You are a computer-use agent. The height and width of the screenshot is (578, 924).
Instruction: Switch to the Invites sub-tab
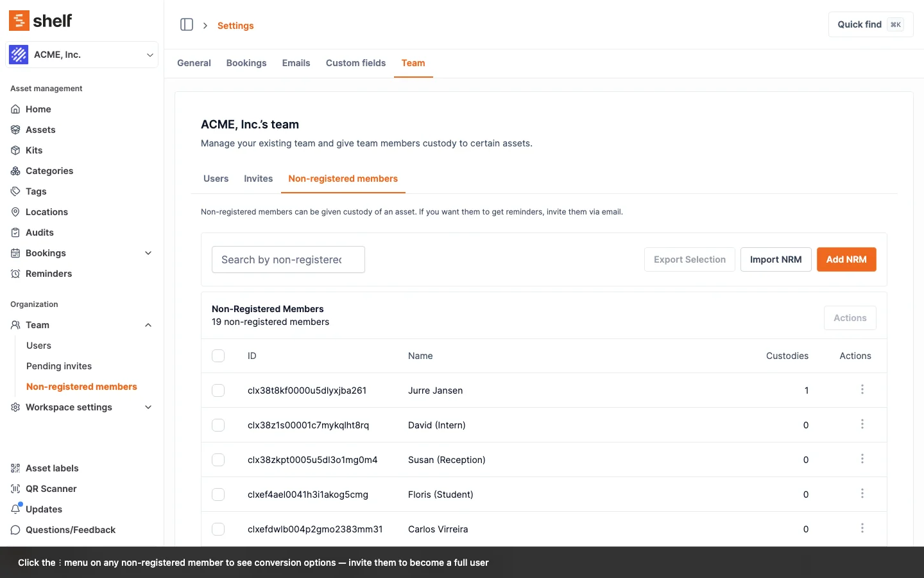[x=258, y=179]
